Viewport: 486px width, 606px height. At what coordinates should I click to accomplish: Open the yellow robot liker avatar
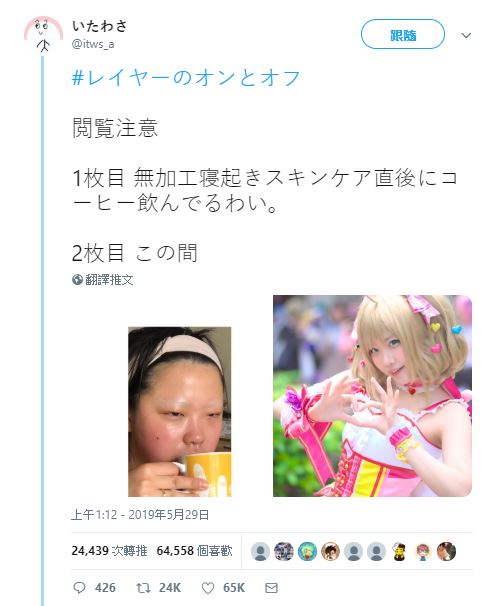pos(399,552)
